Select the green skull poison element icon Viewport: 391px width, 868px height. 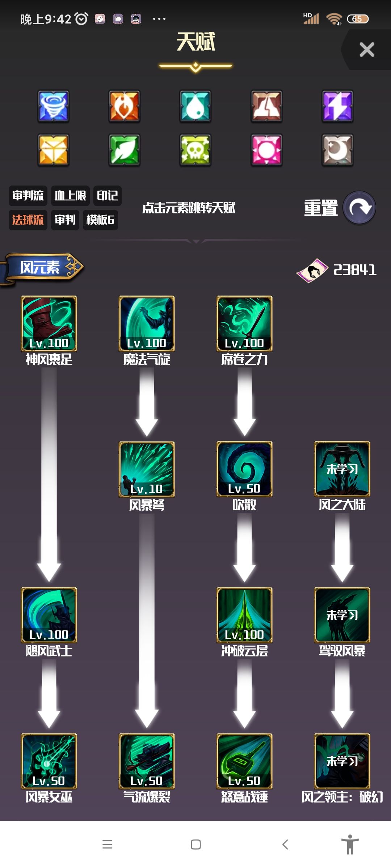(x=195, y=150)
